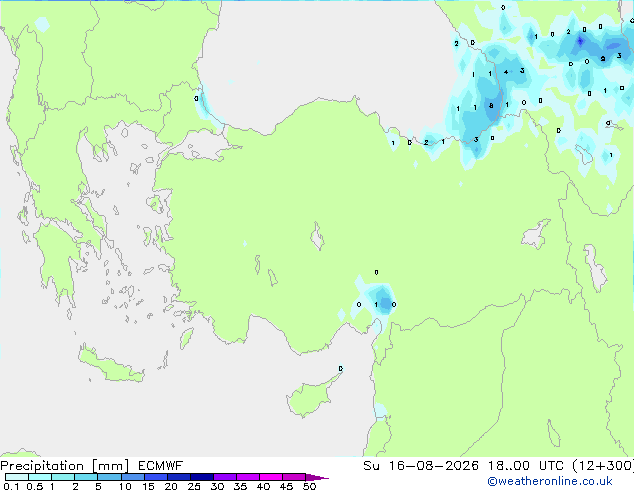Viewport: 634px width, 490px height.
Task: Select the '(12+300)' forecast offset text
Action: 603,466
